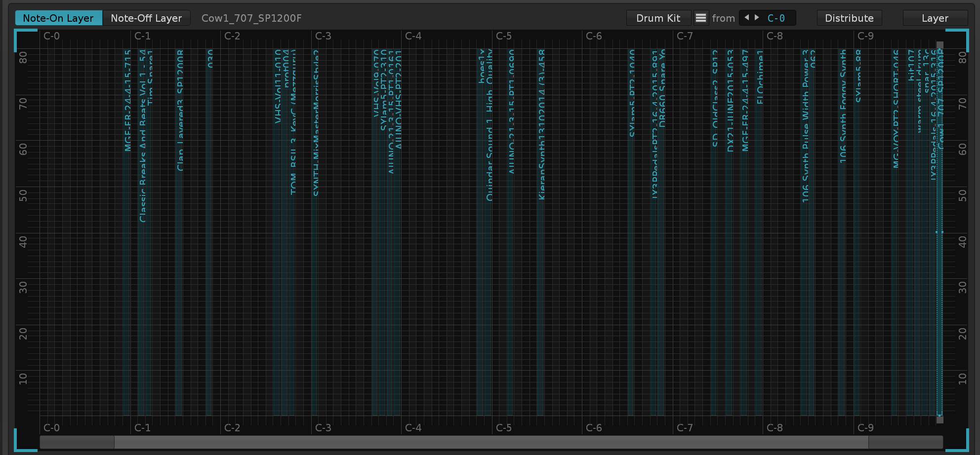
Task: Click the Drum Kit button
Action: tap(658, 18)
